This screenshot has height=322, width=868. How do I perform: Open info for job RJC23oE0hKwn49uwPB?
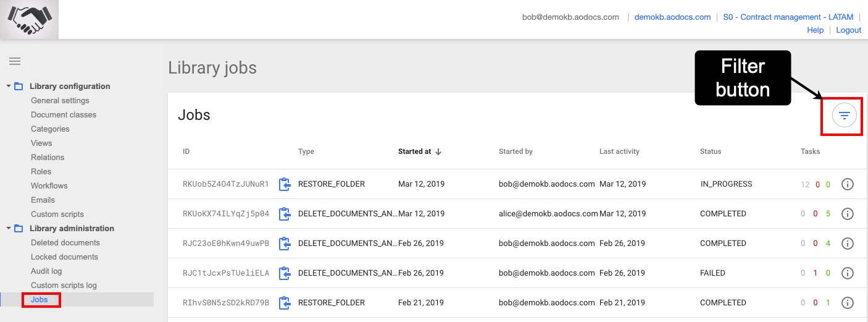click(848, 244)
